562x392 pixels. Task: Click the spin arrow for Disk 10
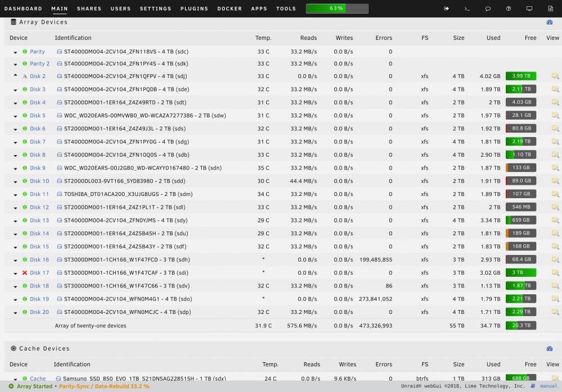coord(15,182)
